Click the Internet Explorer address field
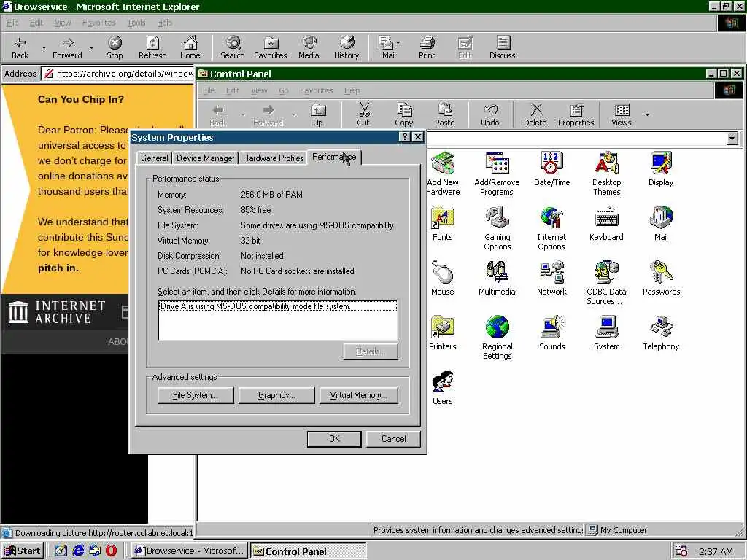The image size is (747, 560). (x=118, y=74)
